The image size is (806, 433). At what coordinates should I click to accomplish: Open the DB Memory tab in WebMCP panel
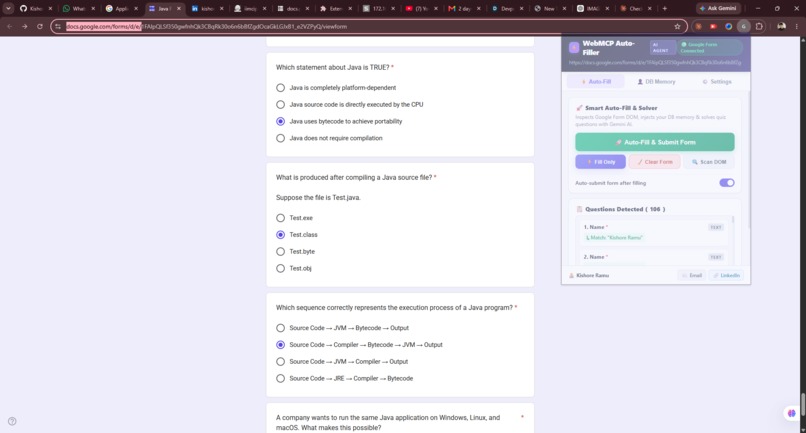(x=656, y=81)
